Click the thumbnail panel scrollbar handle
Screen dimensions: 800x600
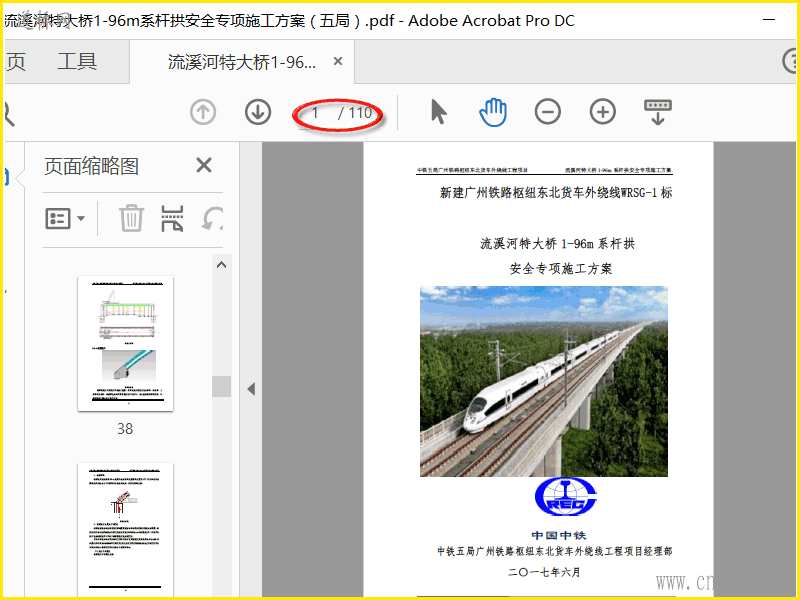(x=221, y=386)
